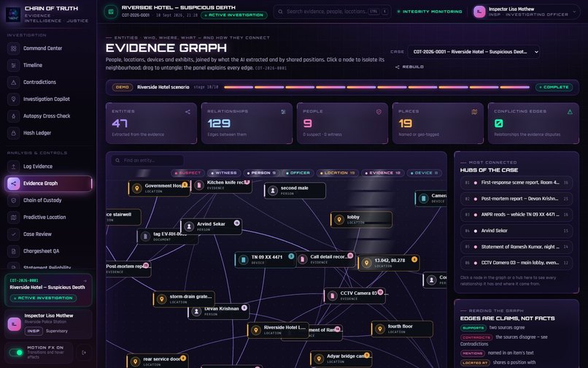Turn off the Motion FX switch
The width and height of the screenshot is (588, 368).
[16, 352]
